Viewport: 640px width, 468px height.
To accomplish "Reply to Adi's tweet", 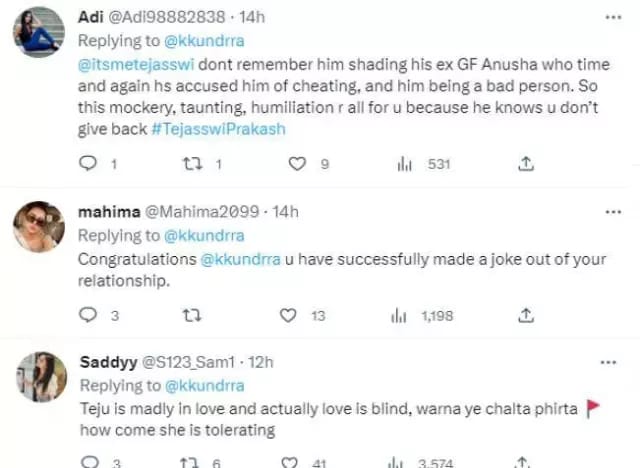I will 88,164.
